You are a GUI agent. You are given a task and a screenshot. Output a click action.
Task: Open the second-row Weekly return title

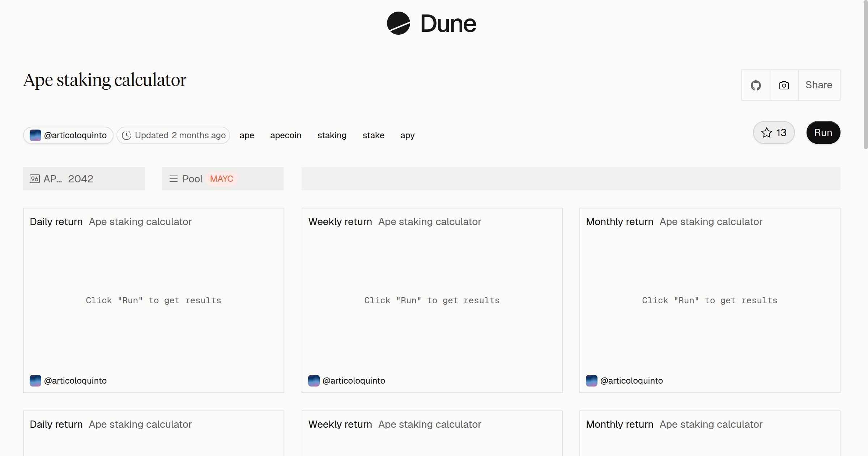click(340, 424)
